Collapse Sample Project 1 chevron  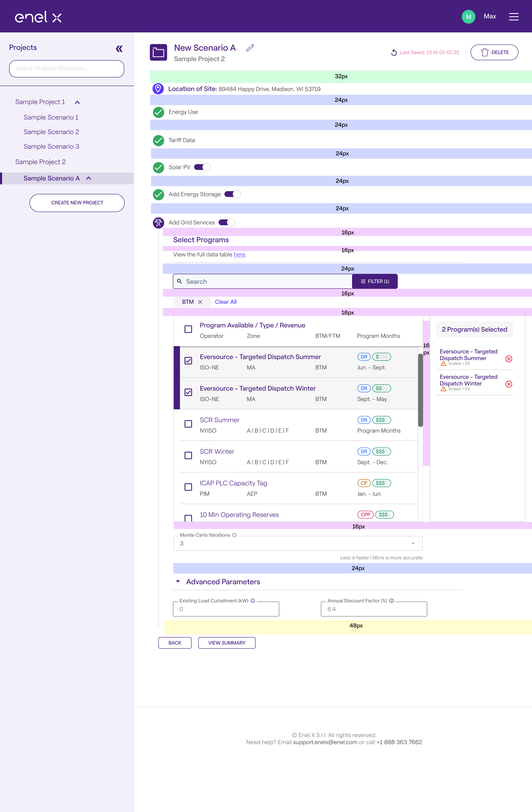coord(77,102)
